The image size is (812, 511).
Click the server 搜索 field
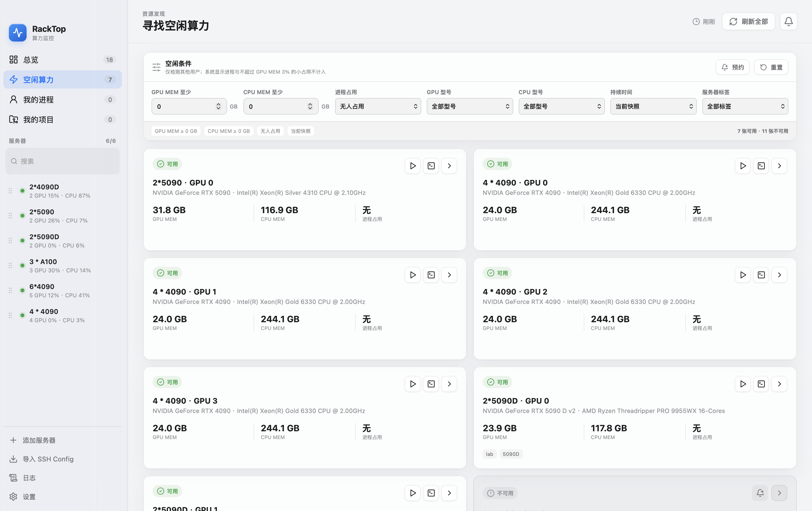pos(62,161)
